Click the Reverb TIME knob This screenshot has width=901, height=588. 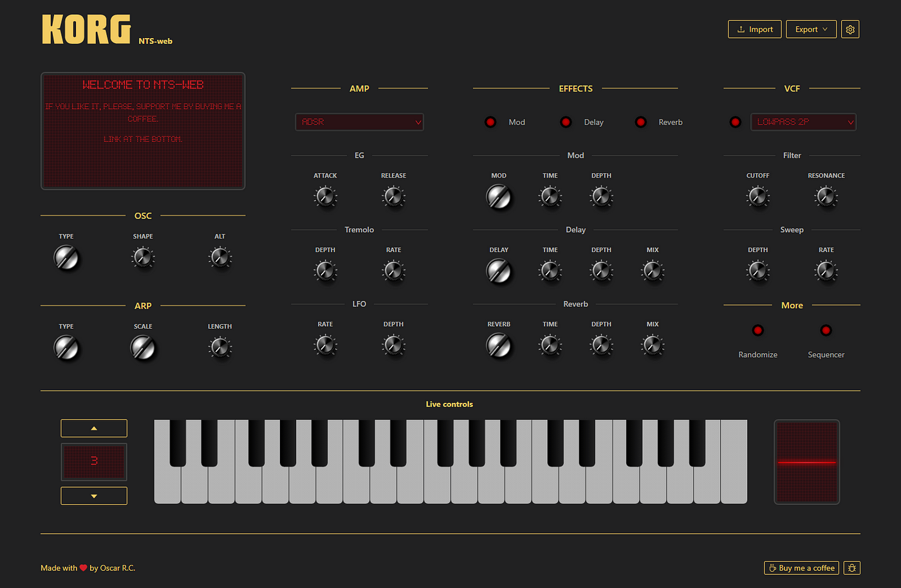tap(550, 345)
